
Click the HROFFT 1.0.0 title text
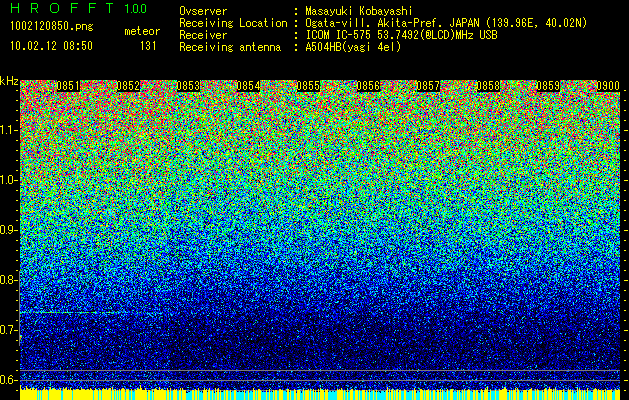click(x=79, y=8)
